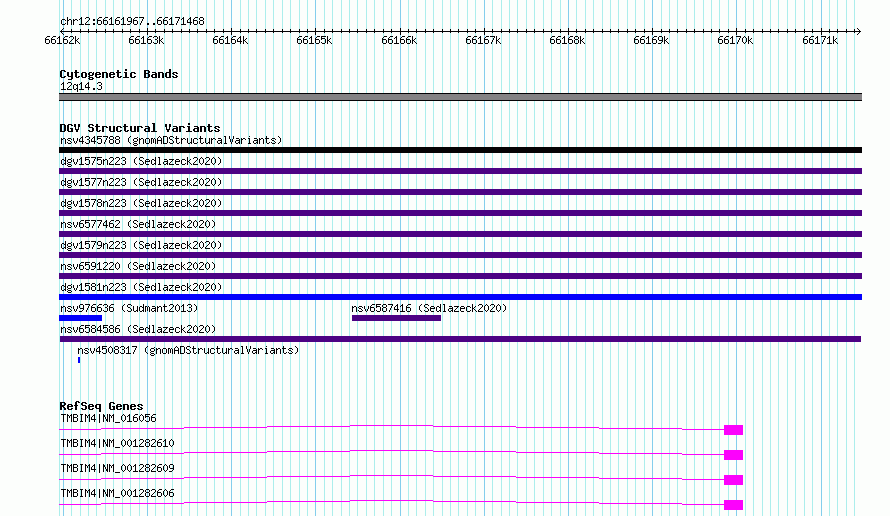The height and width of the screenshot is (516, 890).
Task: Click the 66163k ruler position
Action: [146, 40]
